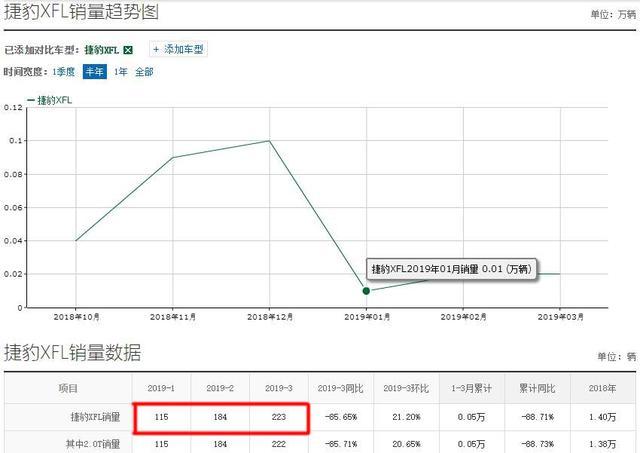Click the 0.12 y-axis label
The width and height of the screenshot is (640, 453).
(x=13, y=107)
